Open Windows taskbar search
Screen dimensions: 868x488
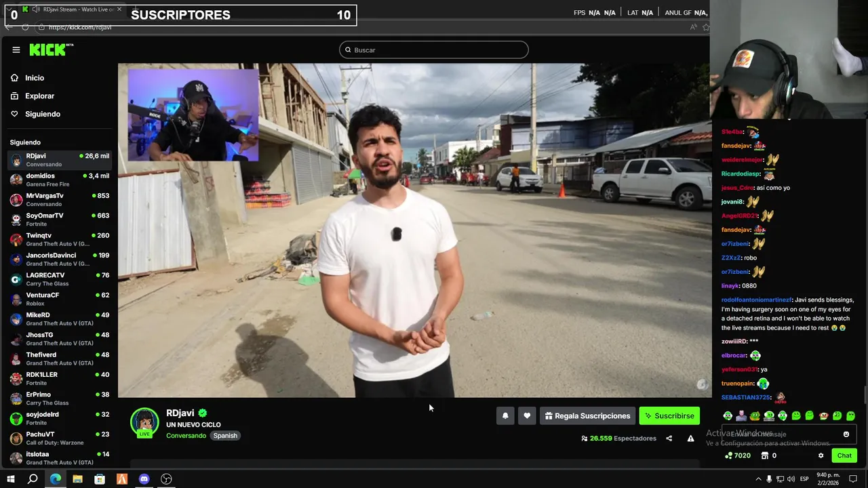33,479
